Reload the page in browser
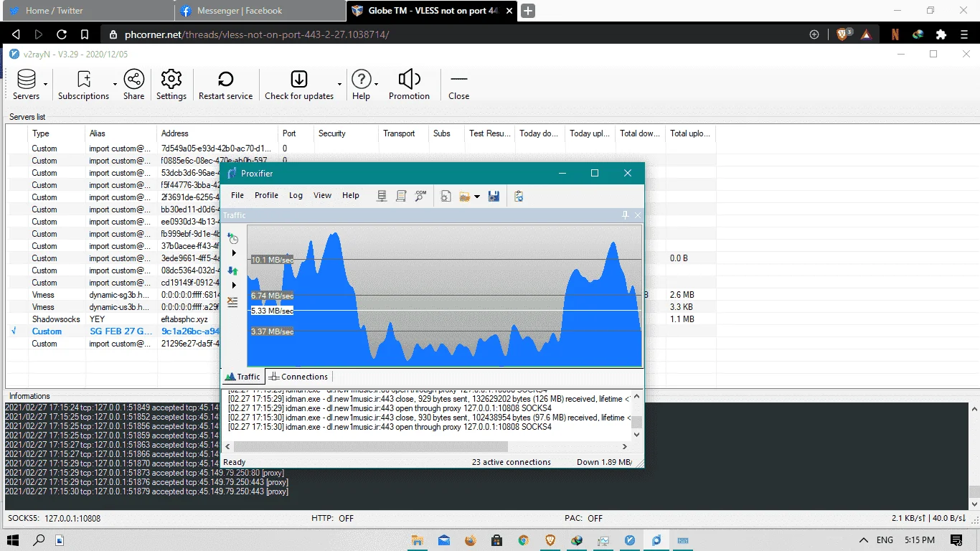Viewport: 980px width, 551px height. click(62, 34)
